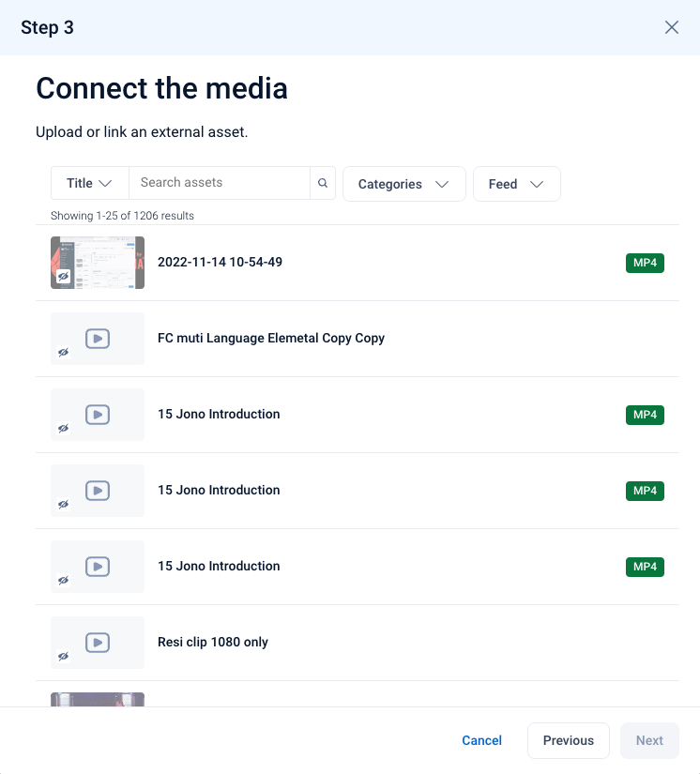Click Cancel link

(481, 740)
